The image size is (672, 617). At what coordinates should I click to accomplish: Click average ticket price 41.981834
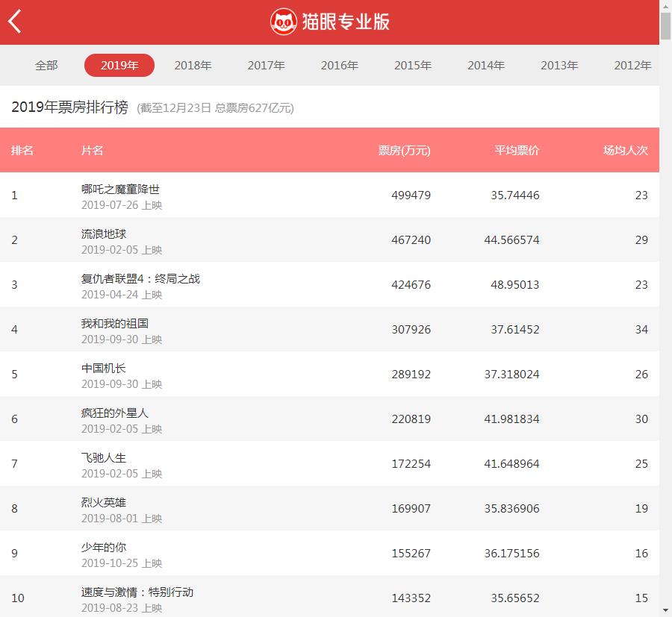[511, 419]
